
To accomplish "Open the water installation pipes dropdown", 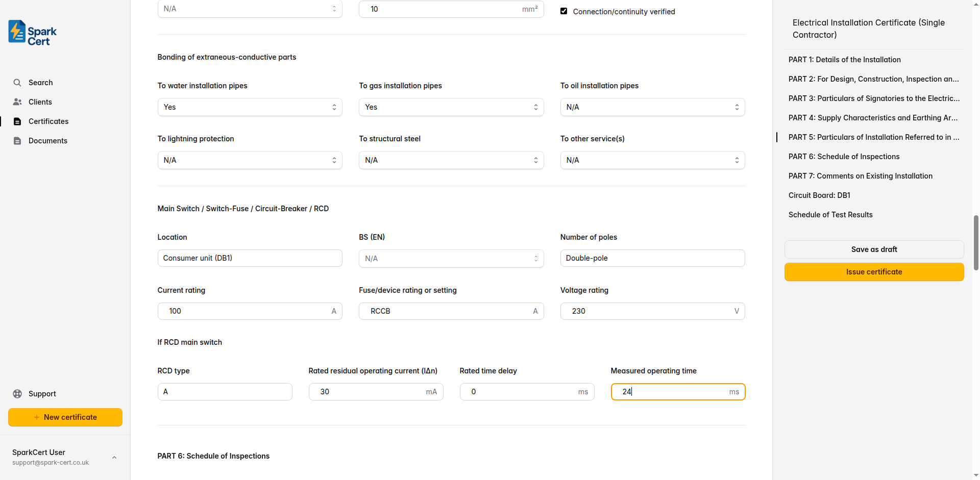I will [250, 107].
